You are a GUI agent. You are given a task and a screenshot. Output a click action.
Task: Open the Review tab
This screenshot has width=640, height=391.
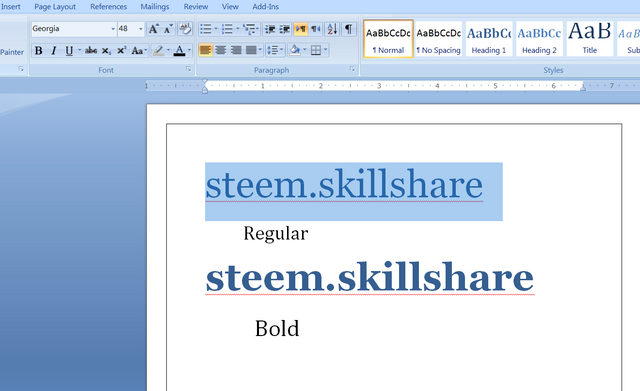tap(196, 7)
